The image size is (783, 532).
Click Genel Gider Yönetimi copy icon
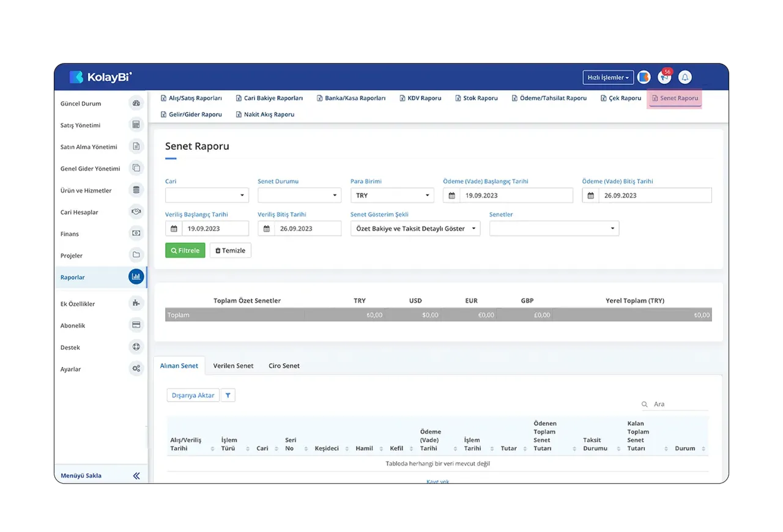pos(136,168)
